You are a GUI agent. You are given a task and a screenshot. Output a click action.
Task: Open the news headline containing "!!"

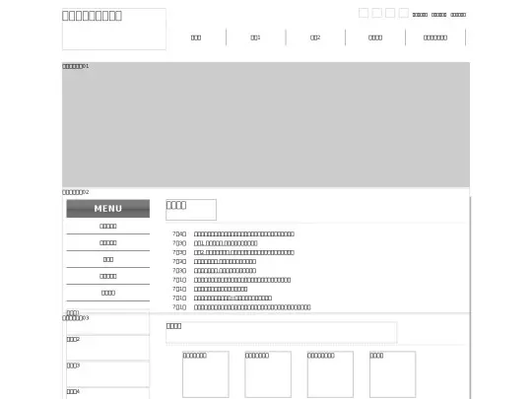233,298
